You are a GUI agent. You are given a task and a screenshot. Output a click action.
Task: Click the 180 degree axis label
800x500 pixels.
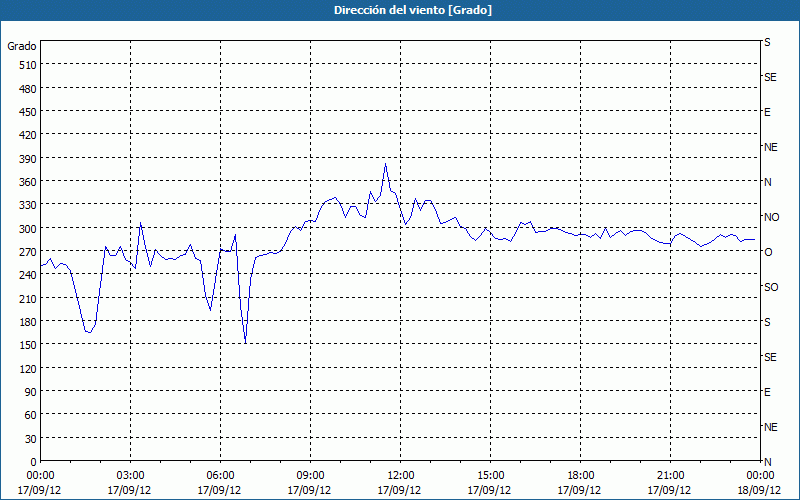click(28, 322)
